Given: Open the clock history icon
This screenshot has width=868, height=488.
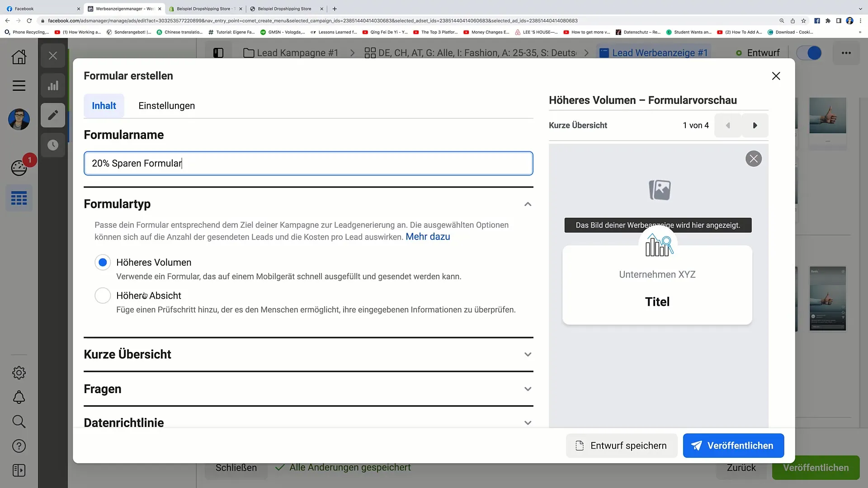Looking at the screenshot, I should tap(53, 145).
